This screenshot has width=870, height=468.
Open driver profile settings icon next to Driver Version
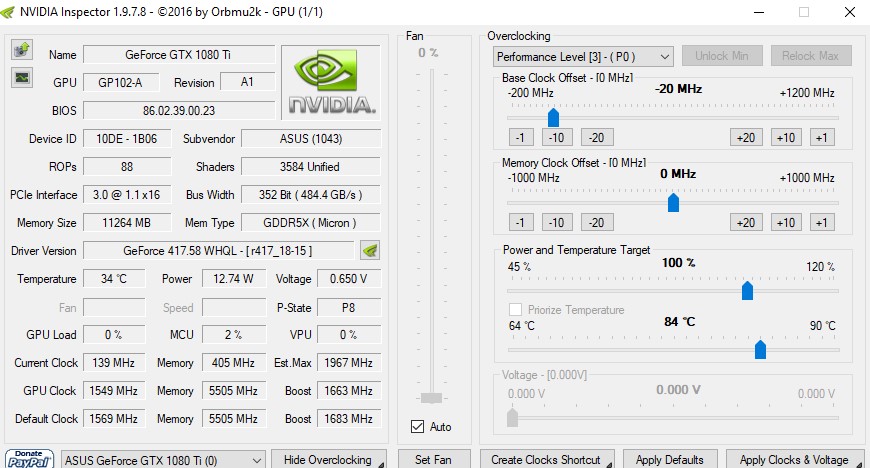pos(370,250)
